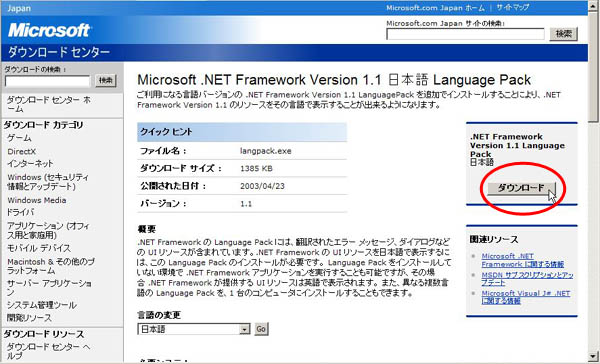Click the download size 1385 KB
Viewport: 600px width, 364px height.
click(256, 168)
